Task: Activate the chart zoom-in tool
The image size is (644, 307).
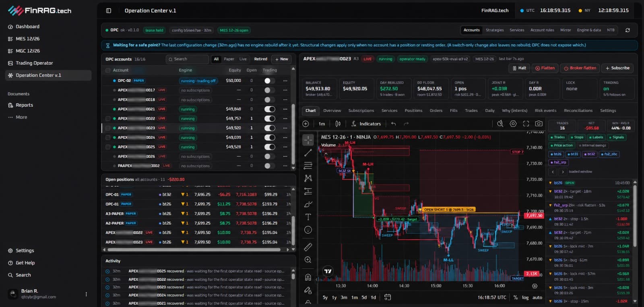Action: [x=308, y=260]
